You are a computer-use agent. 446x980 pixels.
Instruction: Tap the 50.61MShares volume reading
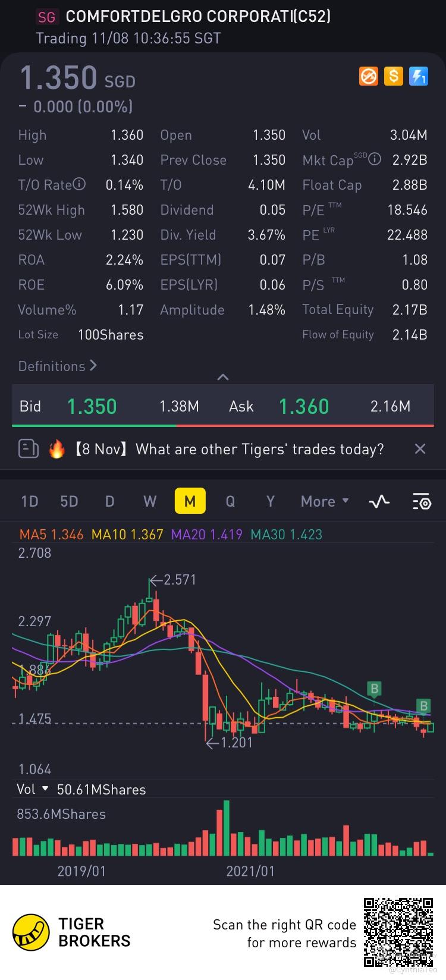coord(101,790)
